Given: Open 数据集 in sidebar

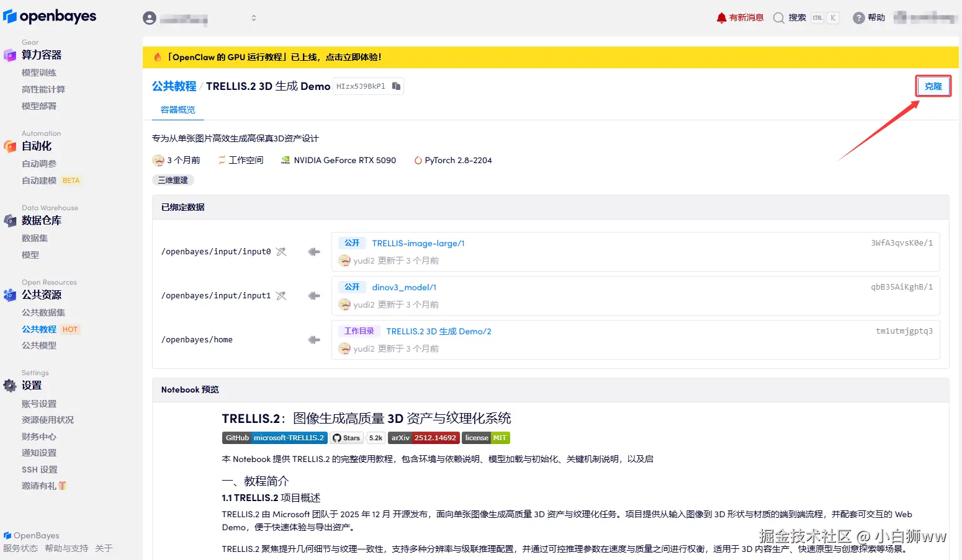Looking at the screenshot, I should point(35,238).
